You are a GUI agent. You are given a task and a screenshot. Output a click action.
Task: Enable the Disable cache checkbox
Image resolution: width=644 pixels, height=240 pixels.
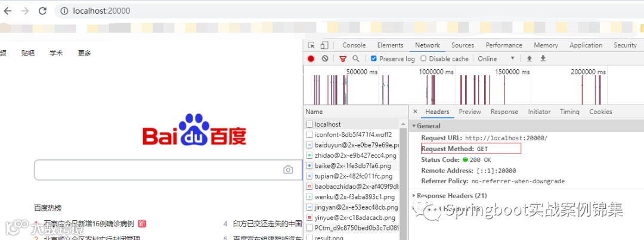tap(423, 59)
